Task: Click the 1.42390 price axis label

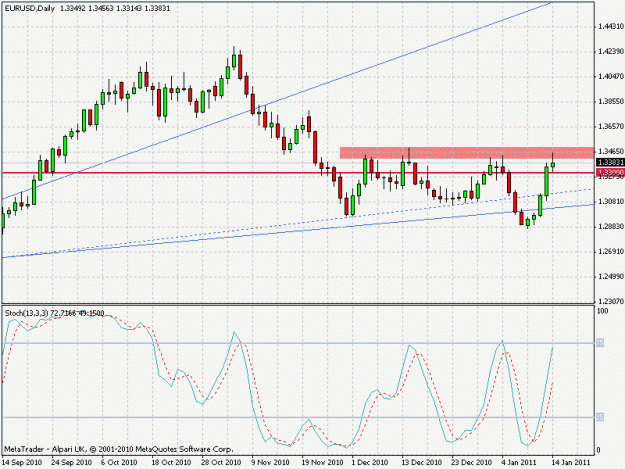Action: coord(610,52)
